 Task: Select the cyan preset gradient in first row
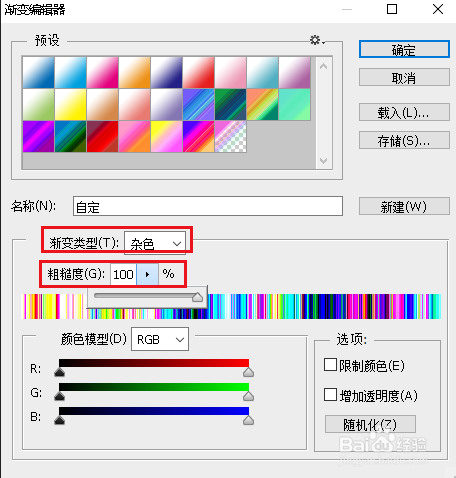(x=70, y=72)
